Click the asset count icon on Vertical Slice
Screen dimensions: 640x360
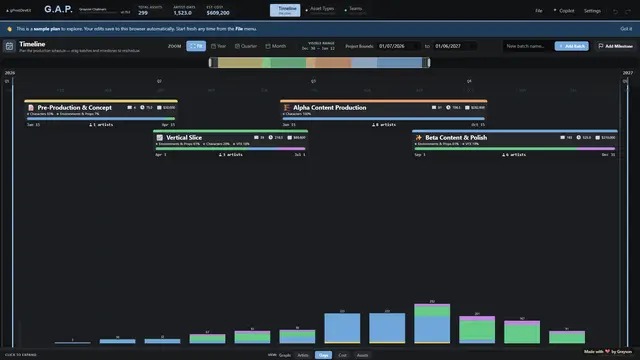256,138
